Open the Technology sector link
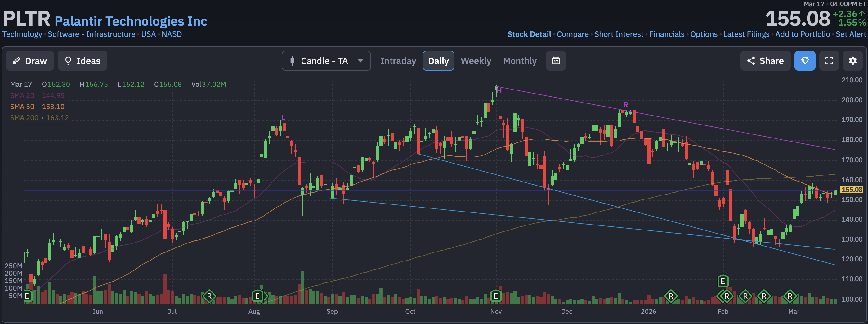The image size is (868, 324). (22, 34)
